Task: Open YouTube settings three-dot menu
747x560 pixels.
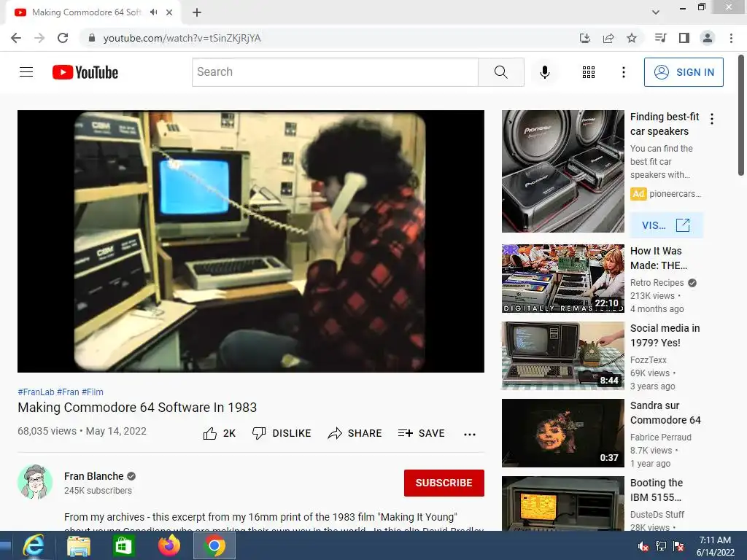Action: point(623,72)
